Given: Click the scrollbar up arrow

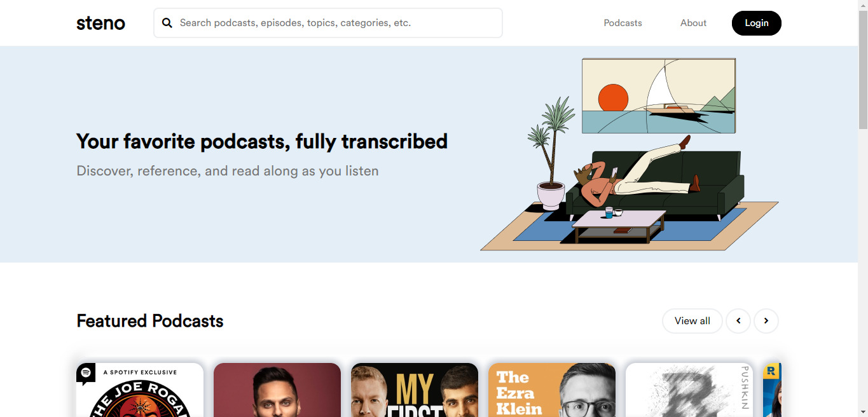Looking at the screenshot, I should [863, 5].
